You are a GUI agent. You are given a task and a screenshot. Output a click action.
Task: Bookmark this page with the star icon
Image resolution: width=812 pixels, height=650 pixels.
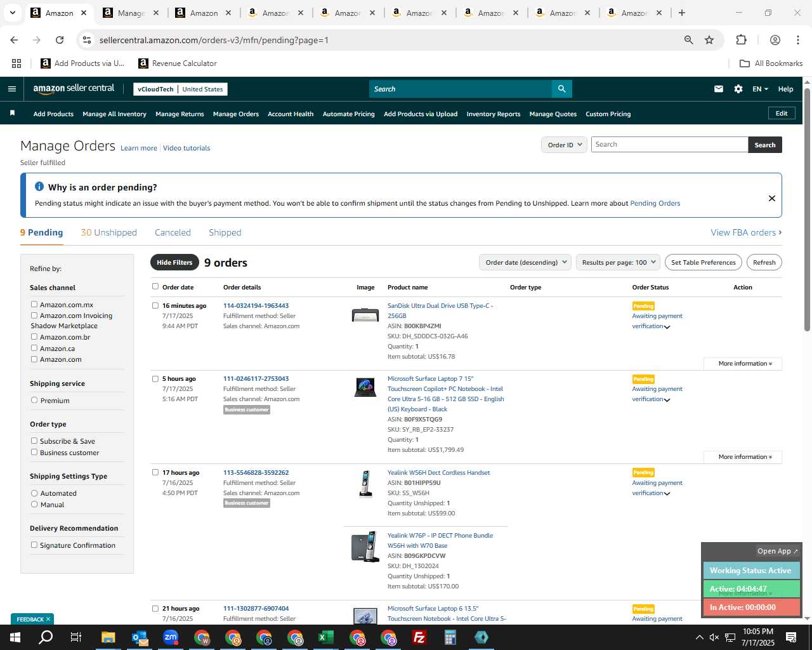pos(709,40)
